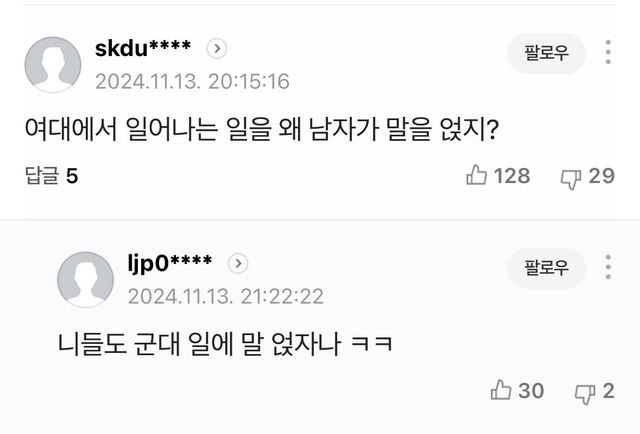Viewport: 640px width, 434px height.
Task: Open more options for ljp0**** reply
Action: pyautogui.click(x=609, y=267)
